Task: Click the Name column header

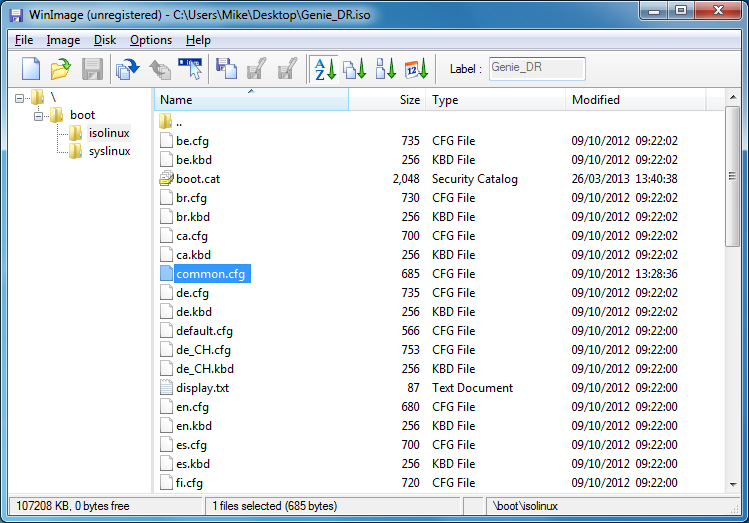Action: 252,100
